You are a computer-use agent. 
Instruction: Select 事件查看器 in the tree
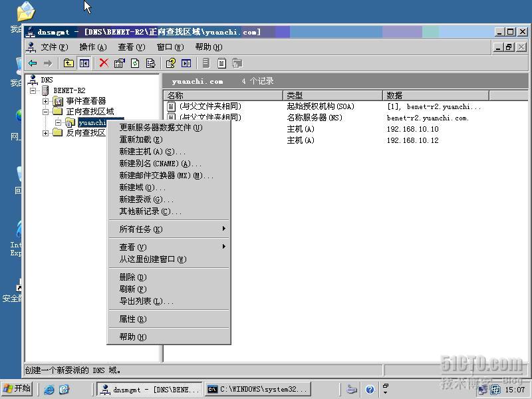tap(86, 101)
